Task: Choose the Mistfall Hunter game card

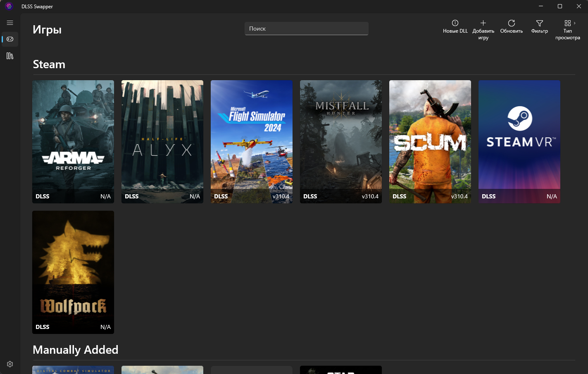Action: 341,142
